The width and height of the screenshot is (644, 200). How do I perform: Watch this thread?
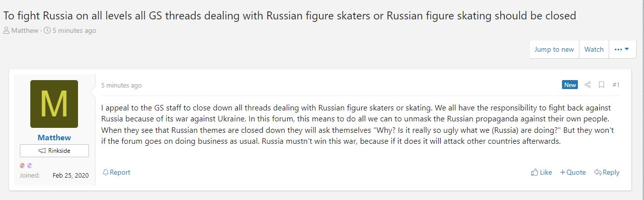click(594, 49)
